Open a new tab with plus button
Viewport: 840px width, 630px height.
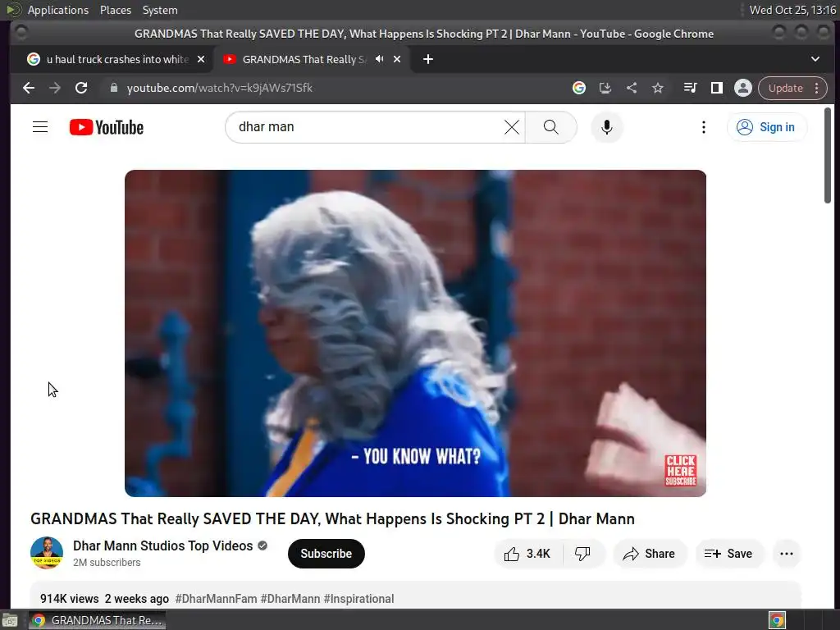(427, 59)
